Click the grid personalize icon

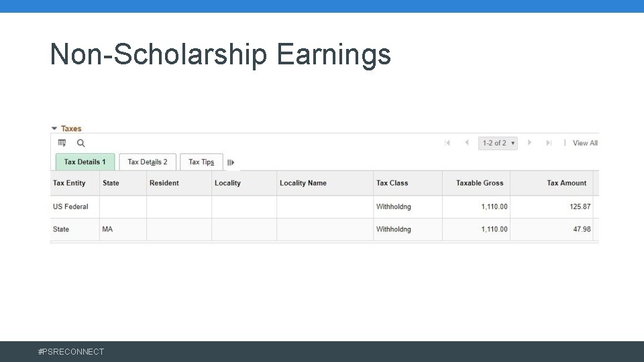point(62,143)
